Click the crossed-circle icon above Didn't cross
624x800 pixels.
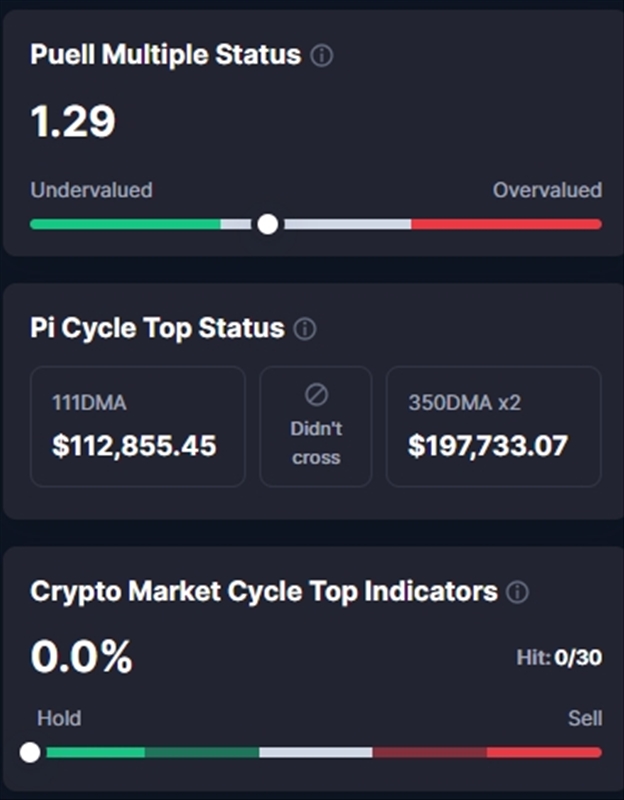point(316,396)
